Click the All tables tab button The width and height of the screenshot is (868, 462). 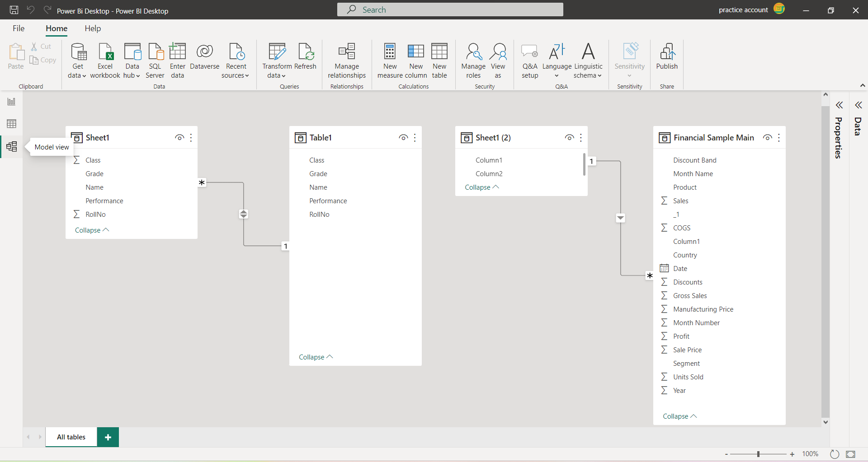pyautogui.click(x=71, y=437)
